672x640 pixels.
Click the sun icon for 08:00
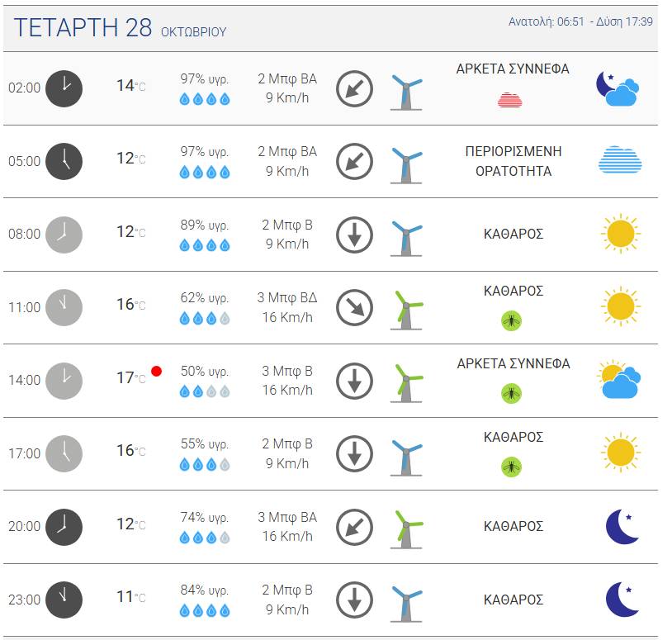tap(621, 234)
